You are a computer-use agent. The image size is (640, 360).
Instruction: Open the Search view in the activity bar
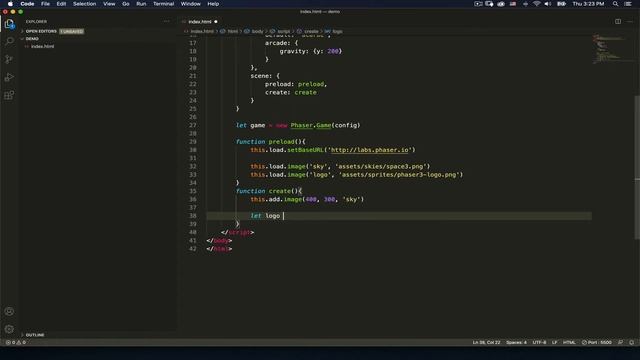[9, 41]
